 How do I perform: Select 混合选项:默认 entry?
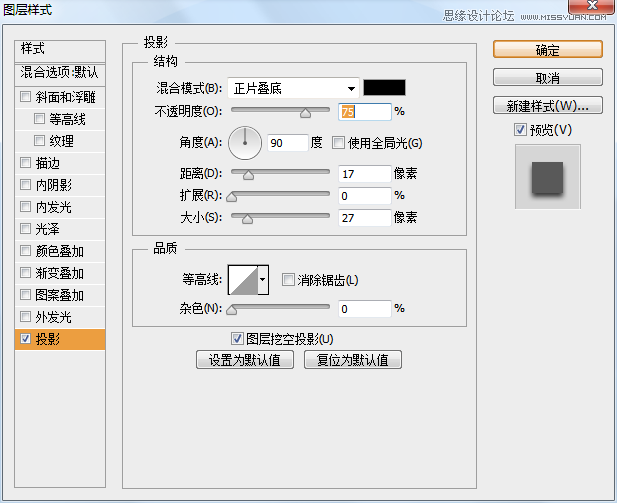pos(60,73)
